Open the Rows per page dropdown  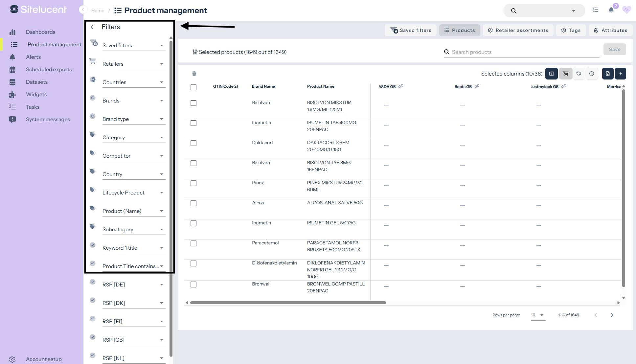537,315
